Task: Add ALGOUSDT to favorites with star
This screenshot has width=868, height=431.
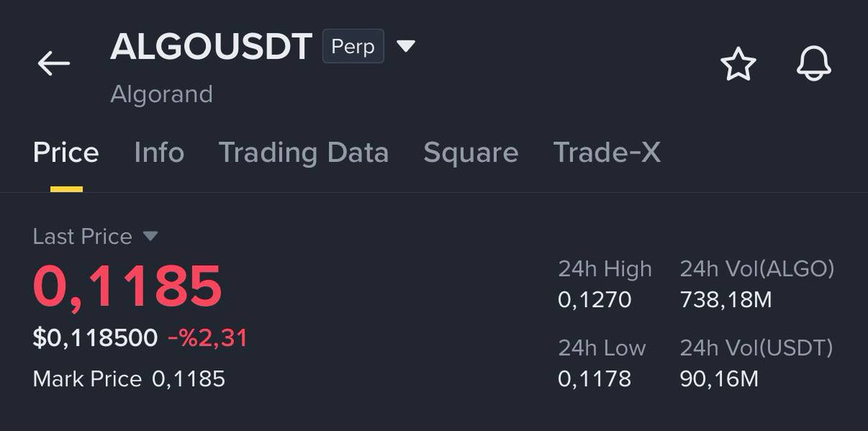Action: pyautogui.click(x=738, y=65)
